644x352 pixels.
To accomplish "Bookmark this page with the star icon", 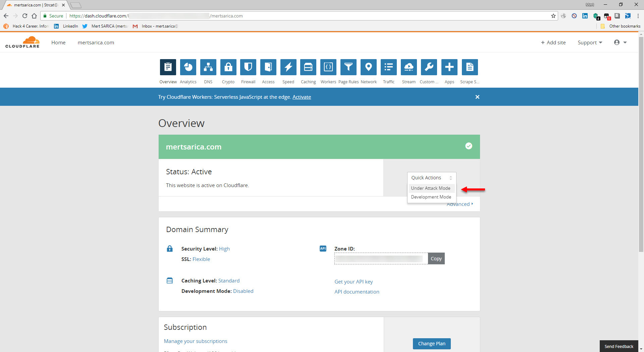I will [553, 16].
